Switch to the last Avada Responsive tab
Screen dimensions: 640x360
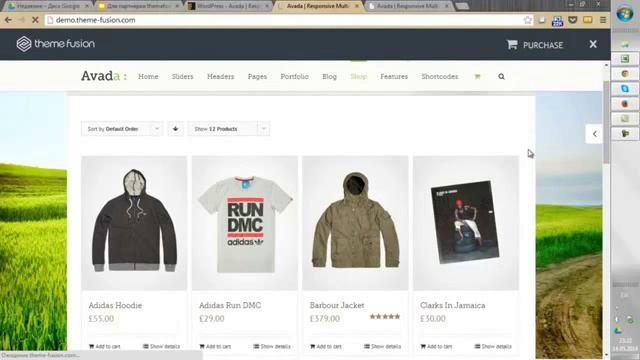click(408, 6)
